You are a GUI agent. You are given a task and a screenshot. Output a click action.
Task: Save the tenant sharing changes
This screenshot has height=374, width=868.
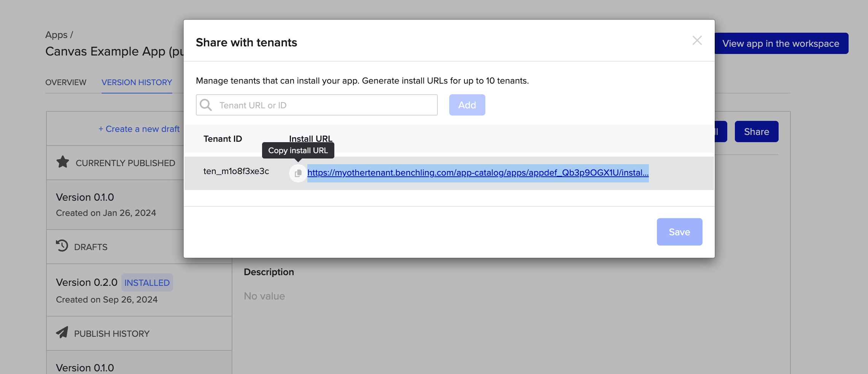pos(679,232)
